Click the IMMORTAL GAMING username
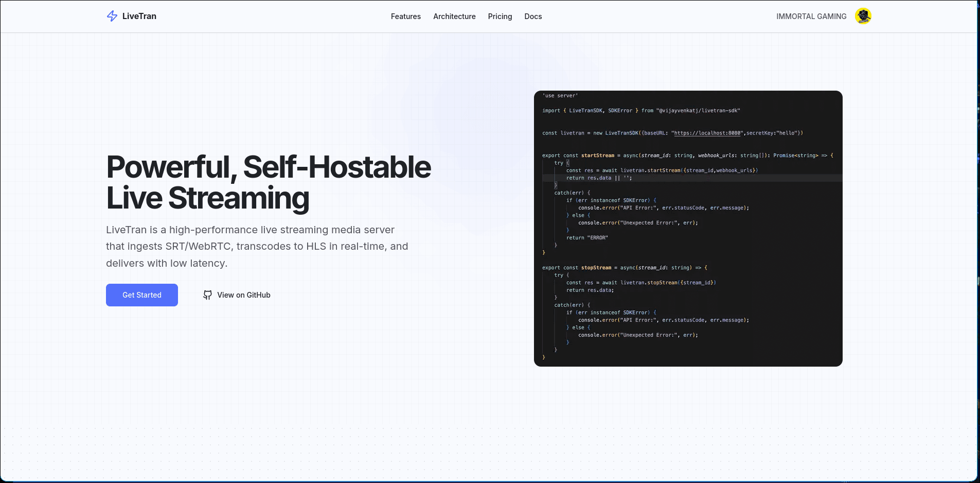 [811, 16]
